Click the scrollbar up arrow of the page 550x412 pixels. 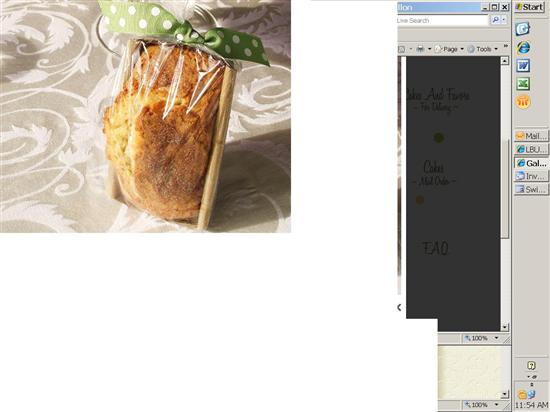[504, 61]
